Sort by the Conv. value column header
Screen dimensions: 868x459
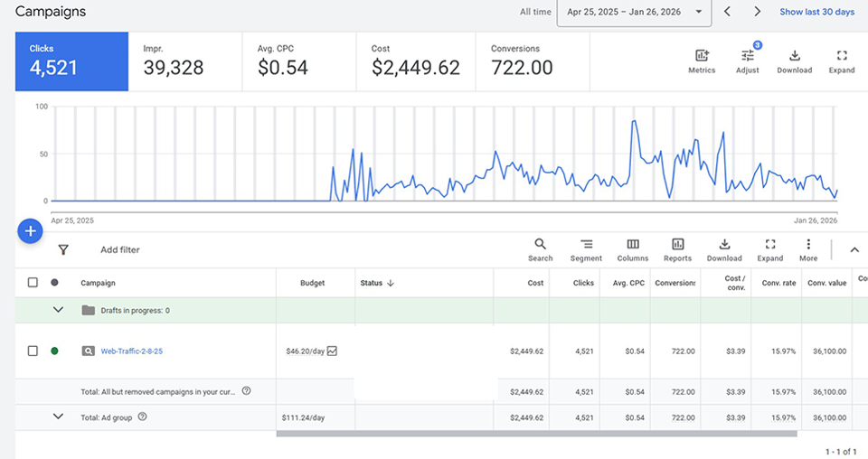827,283
